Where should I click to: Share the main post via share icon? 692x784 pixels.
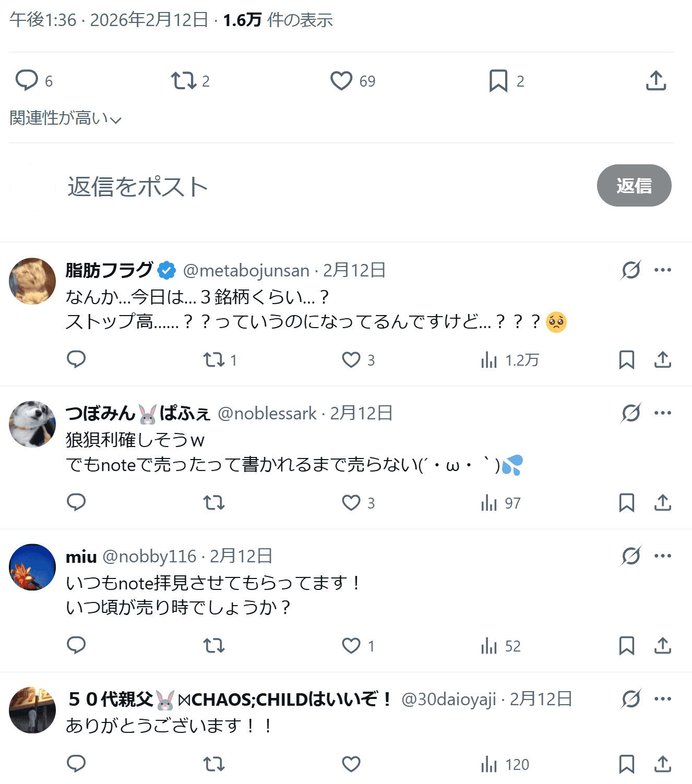tap(656, 81)
